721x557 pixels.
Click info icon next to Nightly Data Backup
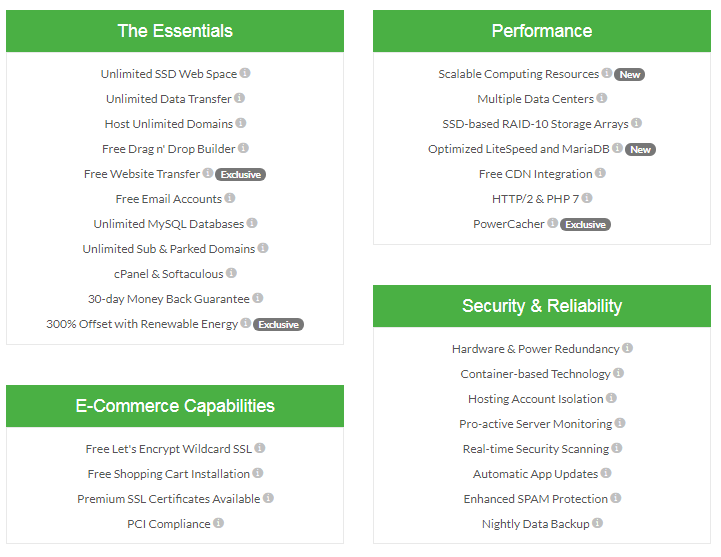tap(597, 523)
